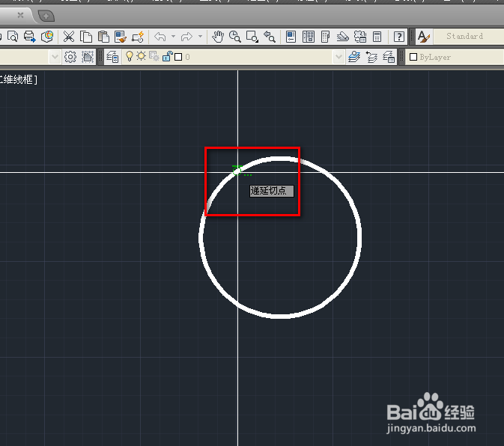Toggle layer 0 viewport freeze icon
This screenshot has height=446, width=504.
click(154, 56)
